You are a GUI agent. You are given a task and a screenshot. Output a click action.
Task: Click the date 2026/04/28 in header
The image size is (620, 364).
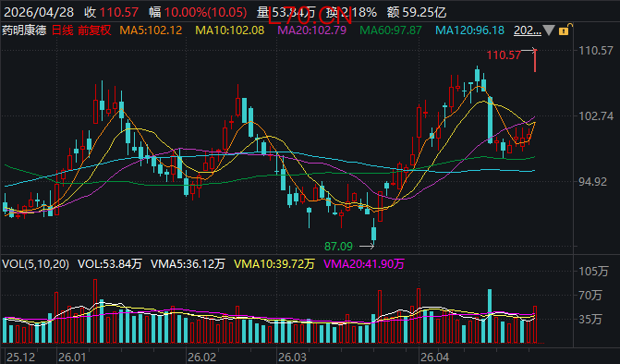[39, 12]
